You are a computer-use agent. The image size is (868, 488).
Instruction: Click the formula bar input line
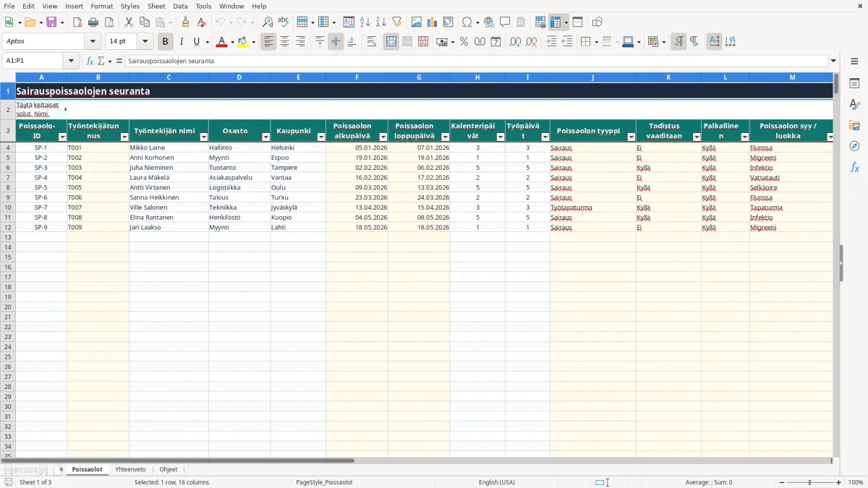[477, 61]
